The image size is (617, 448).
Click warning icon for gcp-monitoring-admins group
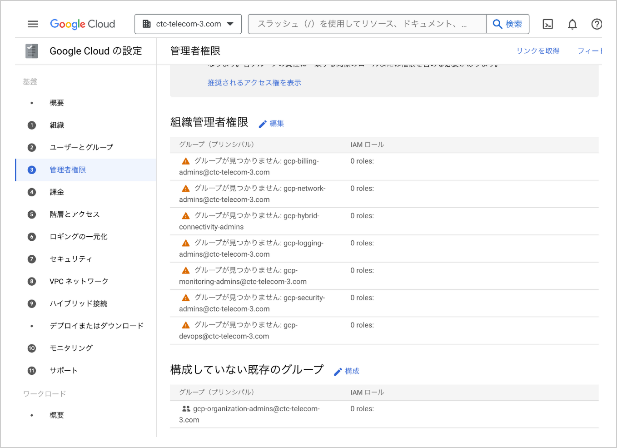click(x=186, y=271)
